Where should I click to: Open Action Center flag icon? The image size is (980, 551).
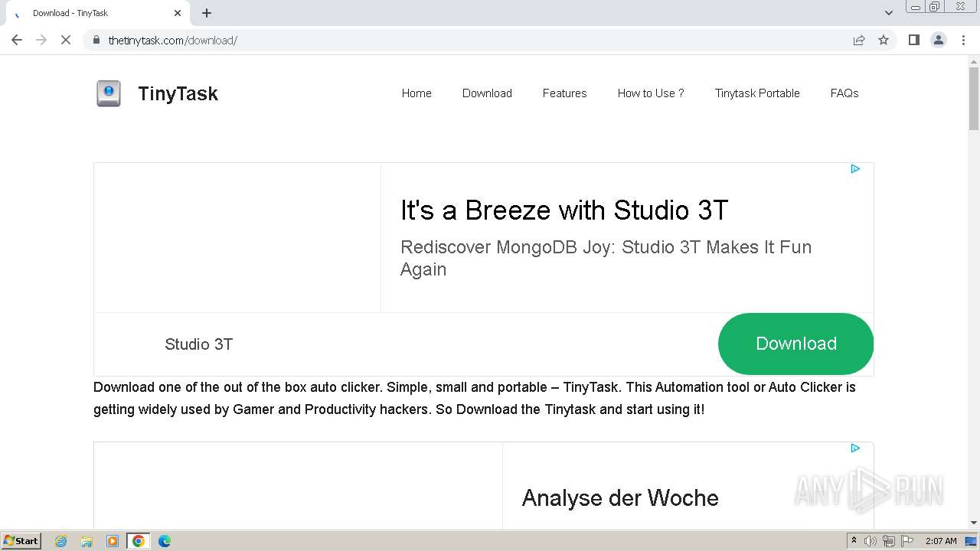(907, 541)
